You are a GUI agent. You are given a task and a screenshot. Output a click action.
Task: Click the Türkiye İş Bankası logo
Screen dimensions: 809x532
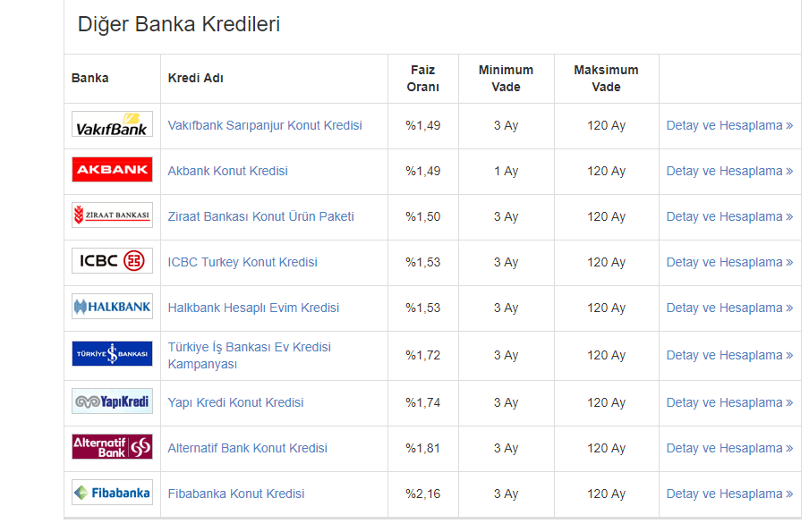click(x=112, y=354)
